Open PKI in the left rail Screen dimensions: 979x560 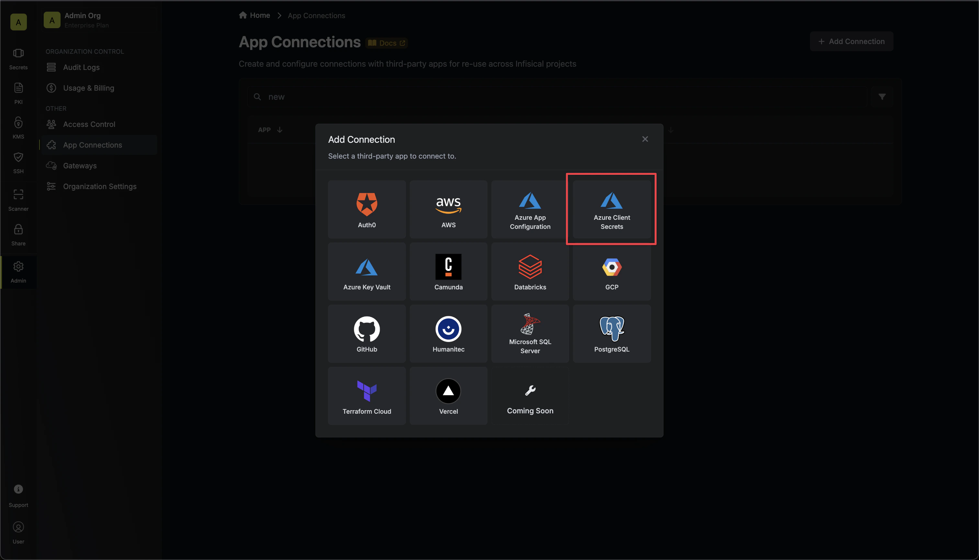(18, 94)
